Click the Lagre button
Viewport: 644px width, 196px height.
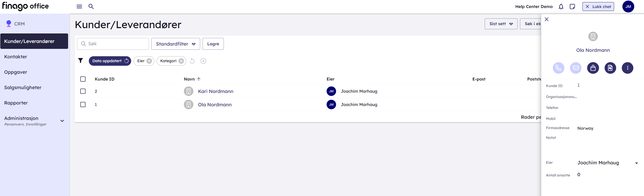(x=213, y=44)
